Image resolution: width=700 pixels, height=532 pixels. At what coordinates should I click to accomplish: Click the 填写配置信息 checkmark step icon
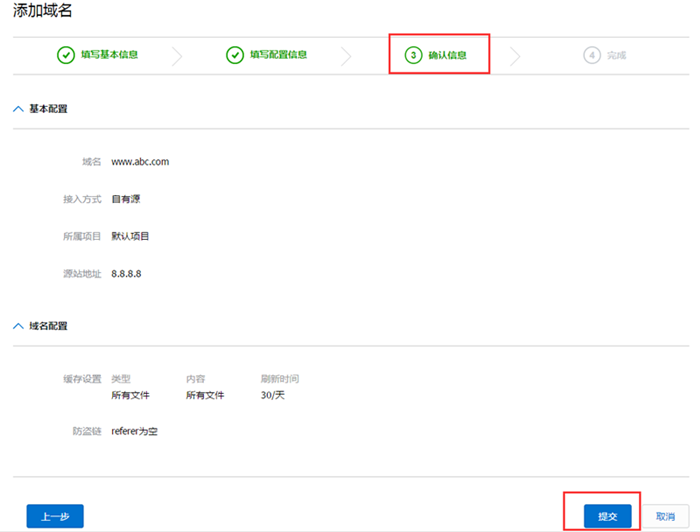coord(235,55)
